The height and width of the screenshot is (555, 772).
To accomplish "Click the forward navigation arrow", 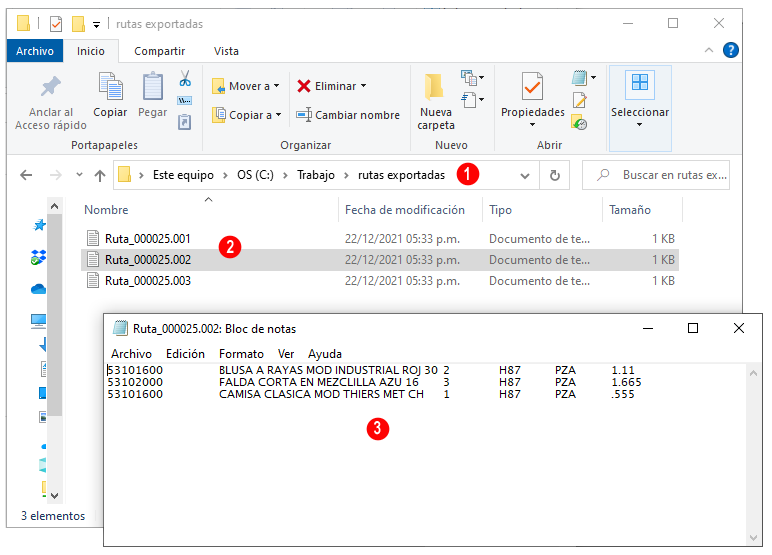I will (x=56, y=175).
